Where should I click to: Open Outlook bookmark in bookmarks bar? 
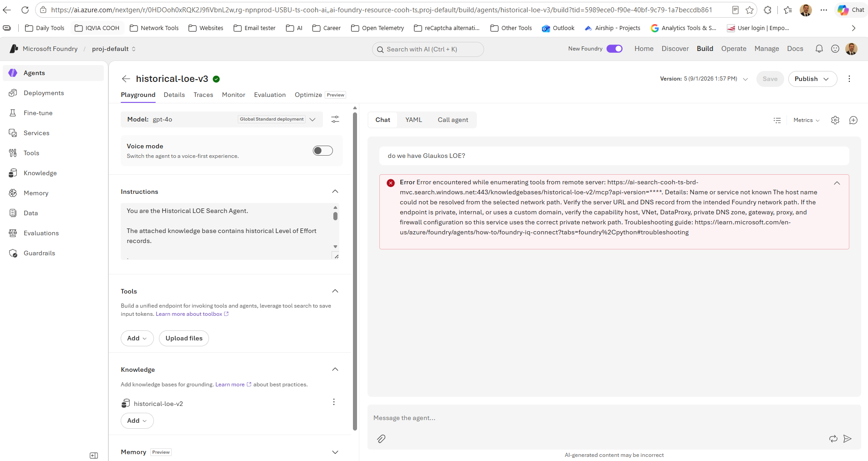point(558,28)
